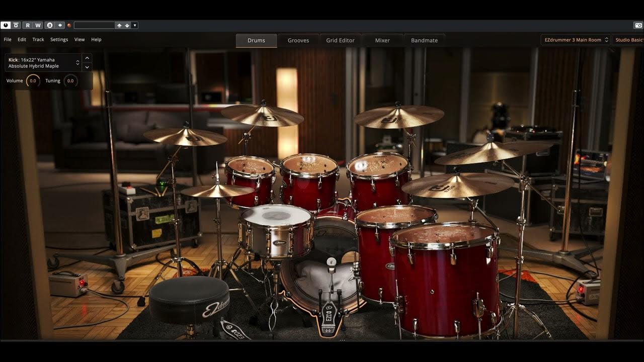The height and width of the screenshot is (362, 644).
Task: Open the Studio Basic kit preset dropdown
Action: pos(628,40)
